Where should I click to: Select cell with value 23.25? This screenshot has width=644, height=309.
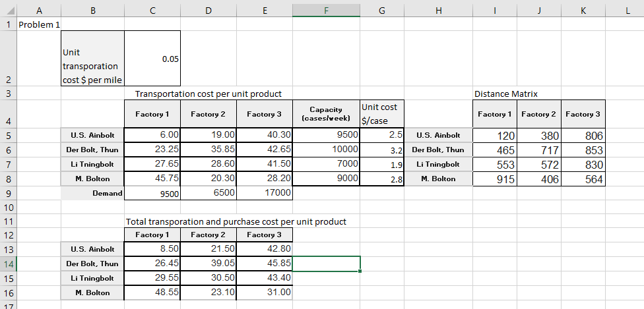point(152,150)
